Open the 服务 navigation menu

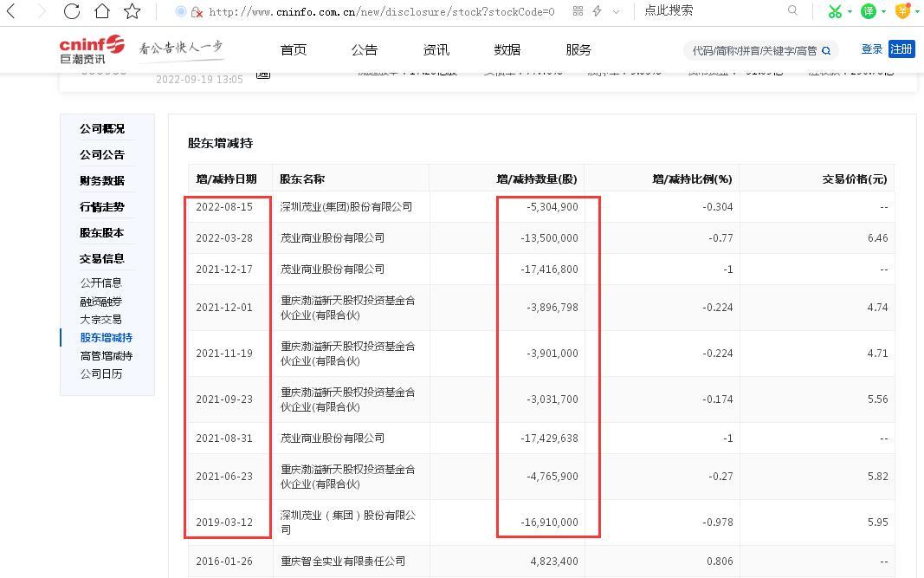tap(578, 50)
